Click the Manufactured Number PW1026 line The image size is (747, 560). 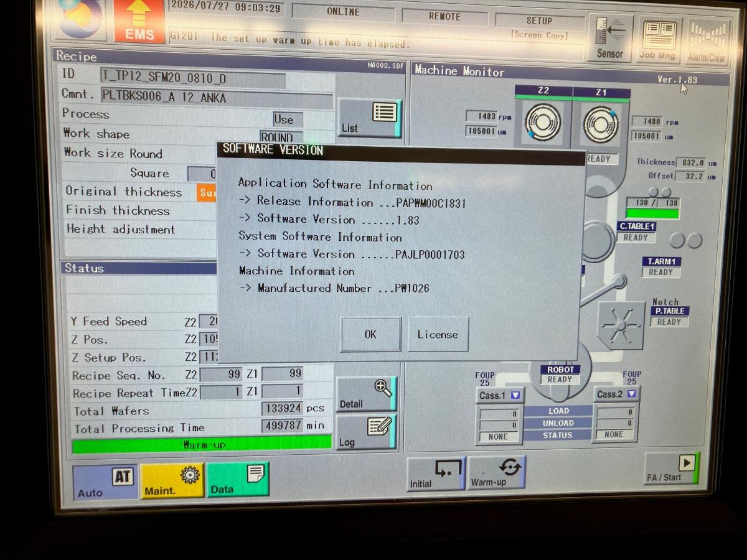coord(334,288)
